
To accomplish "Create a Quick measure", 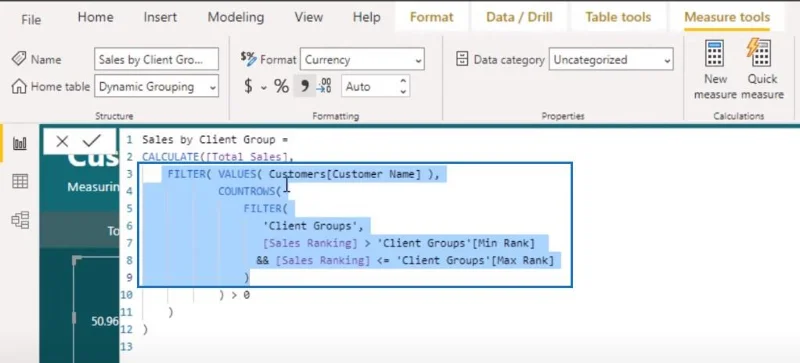I will (x=762, y=70).
